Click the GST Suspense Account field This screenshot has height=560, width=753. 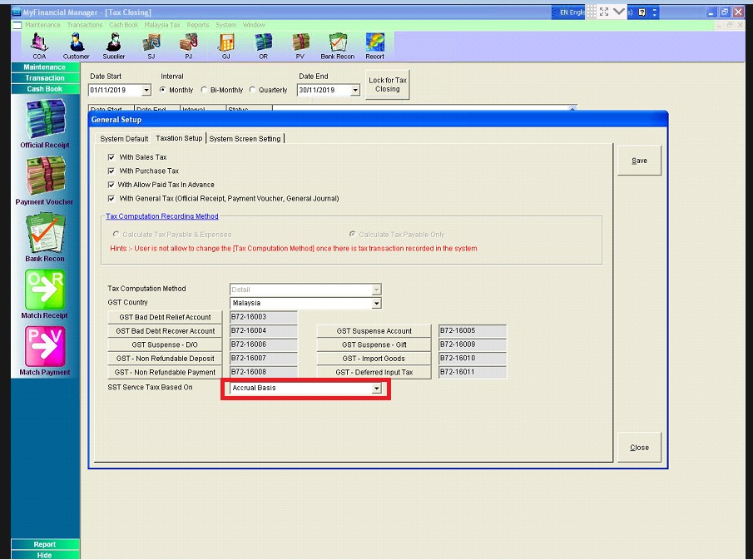pyautogui.click(x=373, y=330)
